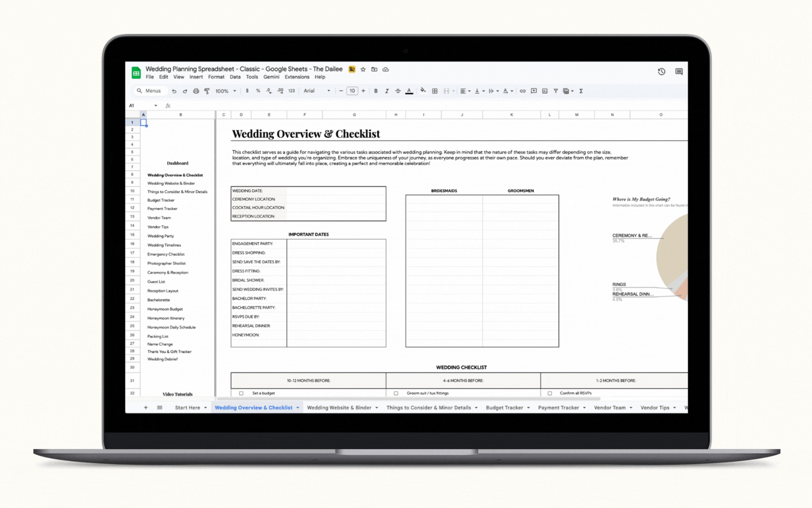Apply strikethrough formatting
Image resolution: width=812 pixels, height=508 pixels.
pos(398,91)
